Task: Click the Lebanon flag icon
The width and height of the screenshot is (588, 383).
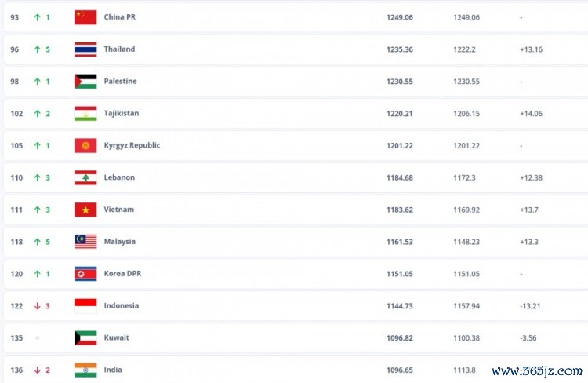Action: pos(85,178)
